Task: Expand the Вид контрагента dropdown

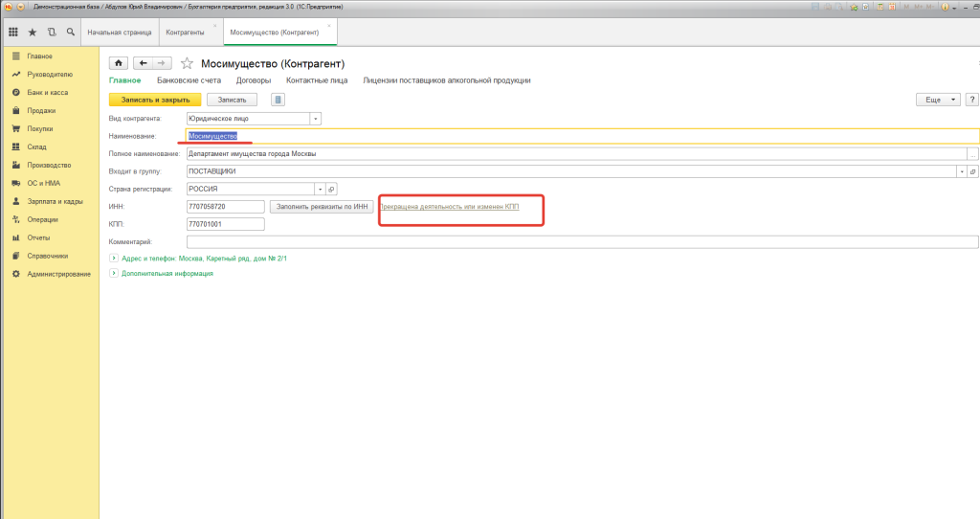Action: 316,119
